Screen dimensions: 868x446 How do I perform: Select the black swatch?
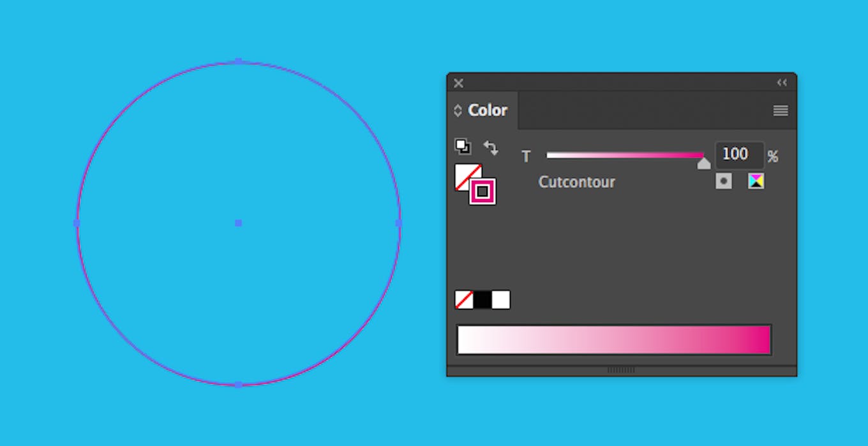pos(483,300)
